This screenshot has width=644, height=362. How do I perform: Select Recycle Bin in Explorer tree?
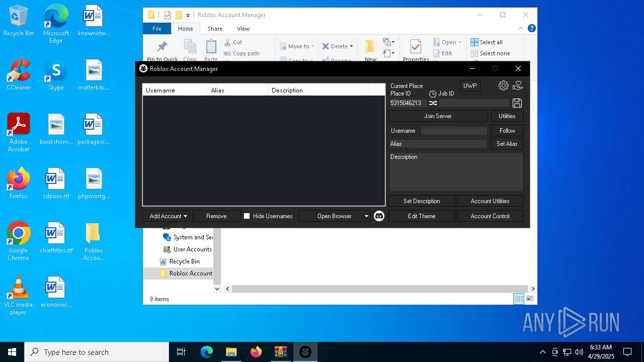184,261
